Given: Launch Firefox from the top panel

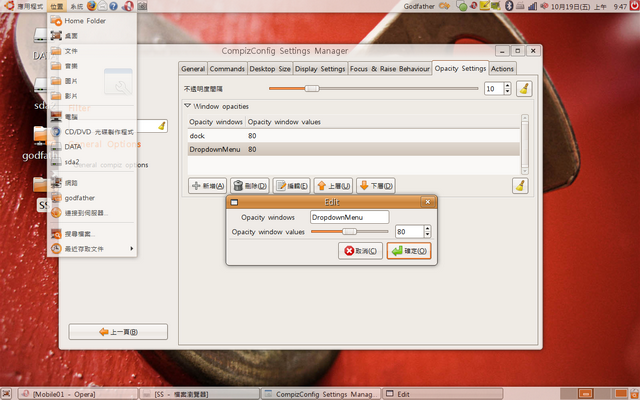Looking at the screenshot, I should 92,6.
